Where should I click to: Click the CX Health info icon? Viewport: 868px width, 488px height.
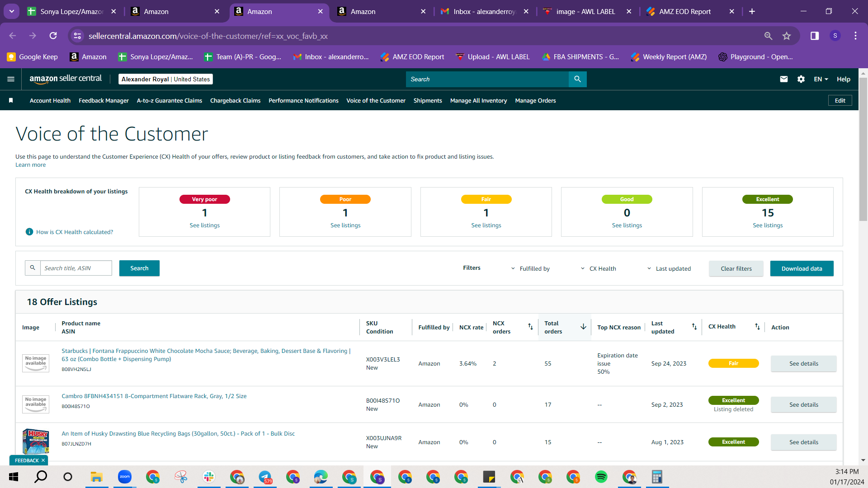[x=29, y=232]
